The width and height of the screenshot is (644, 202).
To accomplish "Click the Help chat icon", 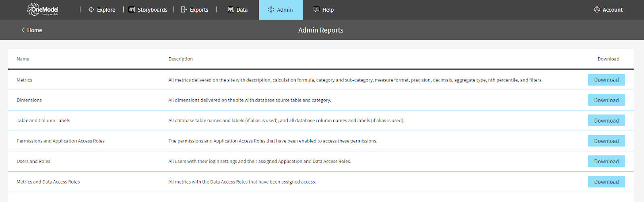I will pos(316,10).
